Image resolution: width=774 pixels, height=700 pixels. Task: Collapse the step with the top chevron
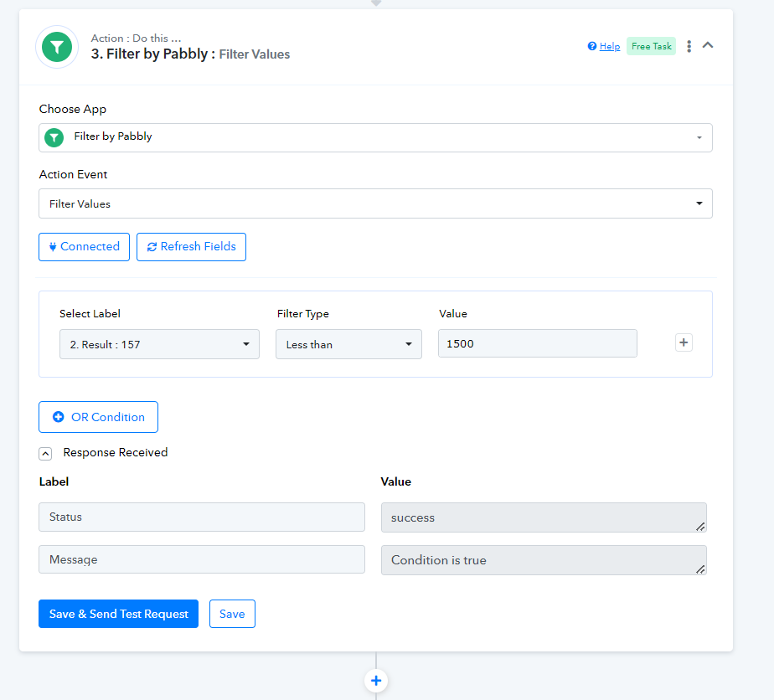click(x=708, y=45)
